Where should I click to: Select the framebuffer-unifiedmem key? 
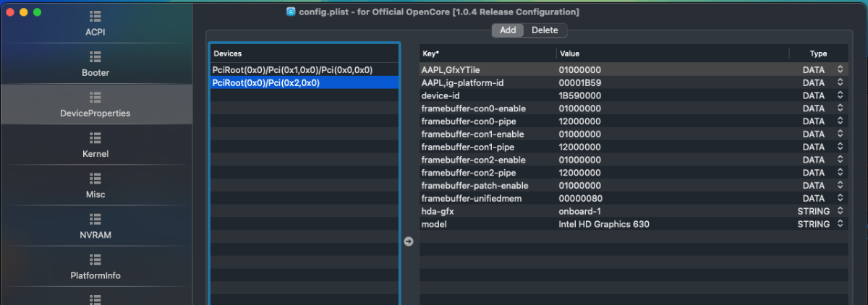[473, 198]
